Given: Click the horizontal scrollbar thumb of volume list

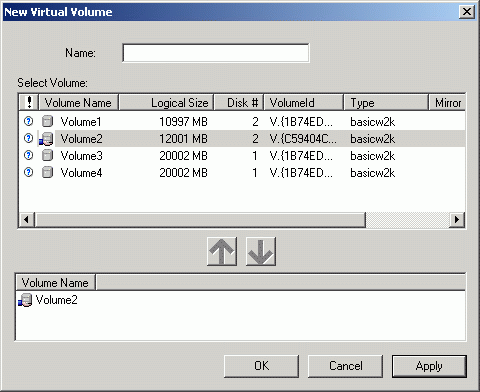Looking at the screenshot, I should tap(200, 220).
